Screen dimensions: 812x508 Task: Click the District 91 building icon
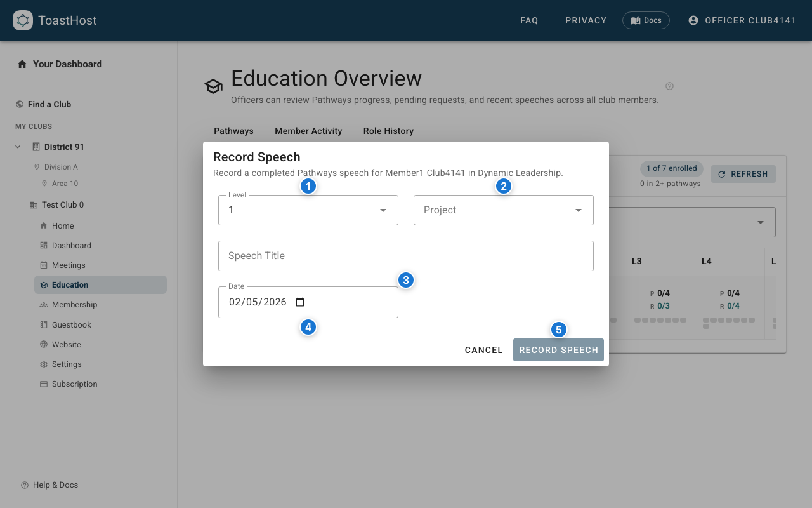tap(36, 147)
